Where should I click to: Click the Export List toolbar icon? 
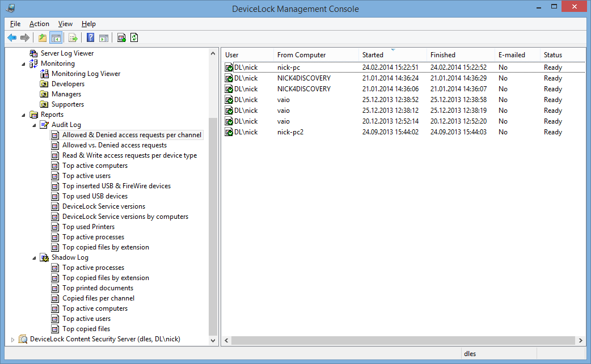click(x=73, y=37)
